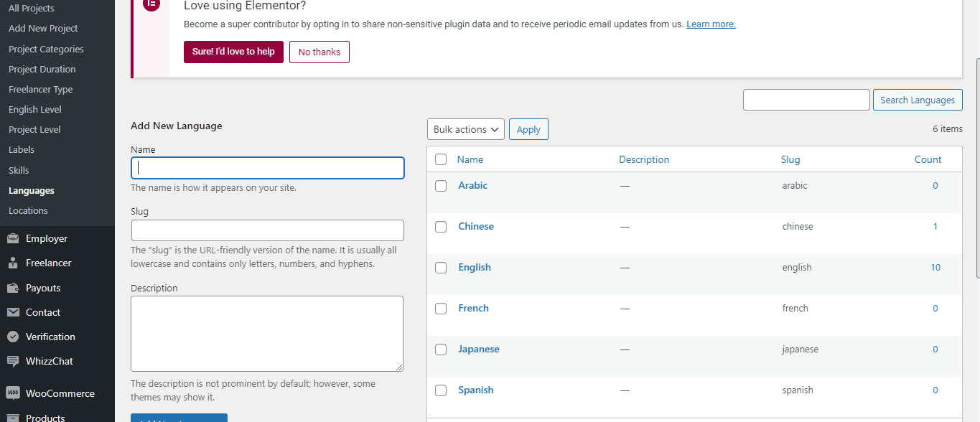The image size is (980, 422).
Task: Sort table by the Name column header
Action: [470, 159]
